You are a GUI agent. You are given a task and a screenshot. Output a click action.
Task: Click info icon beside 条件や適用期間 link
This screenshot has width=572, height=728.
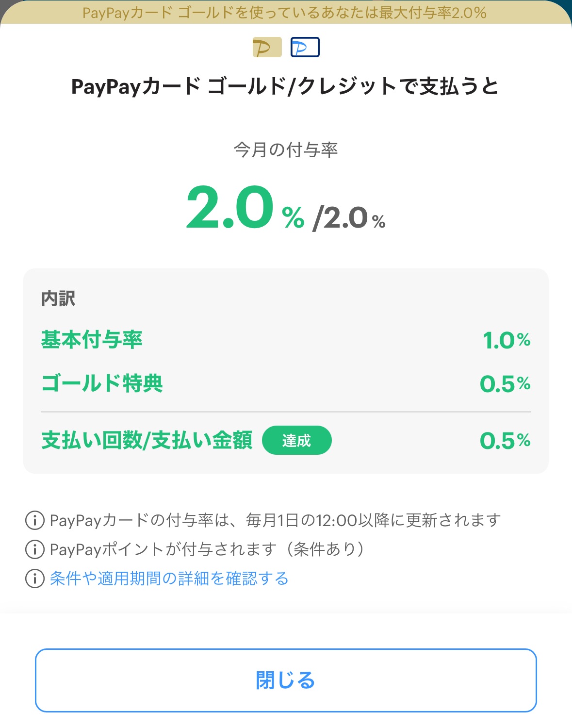click(x=35, y=579)
